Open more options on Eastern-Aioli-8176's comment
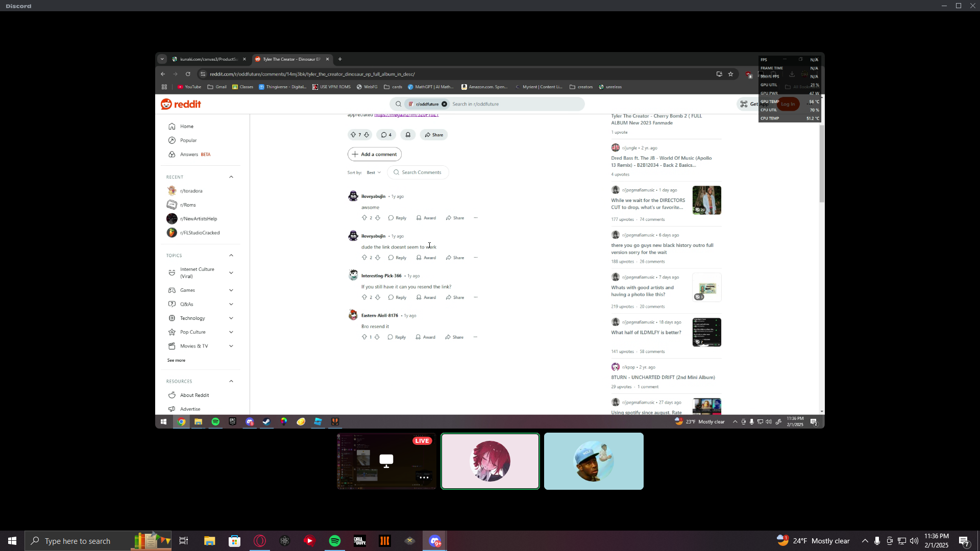 coord(475,337)
